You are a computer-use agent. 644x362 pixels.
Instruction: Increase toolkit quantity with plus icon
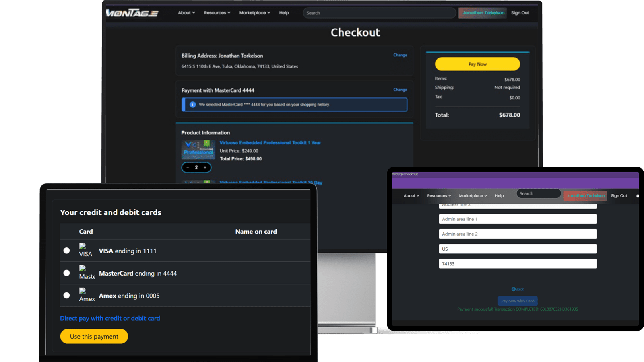pyautogui.click(x=205, y=167)
